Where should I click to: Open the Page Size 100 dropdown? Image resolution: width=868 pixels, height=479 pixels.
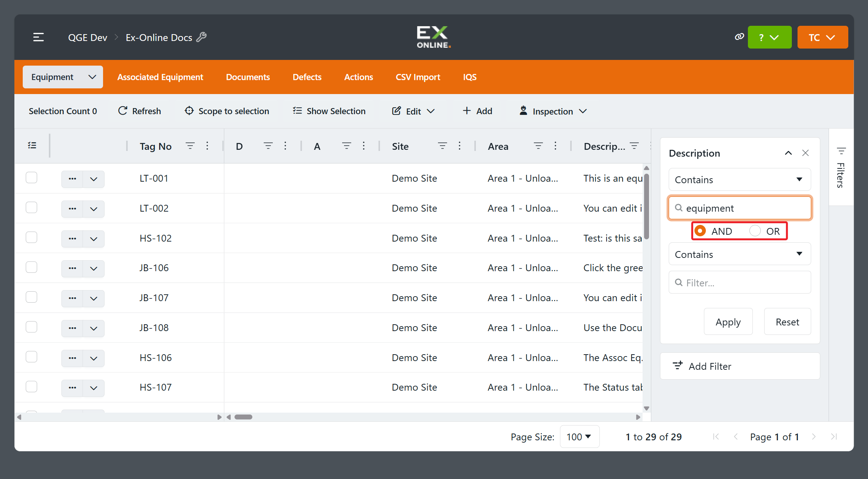point(579,437)
